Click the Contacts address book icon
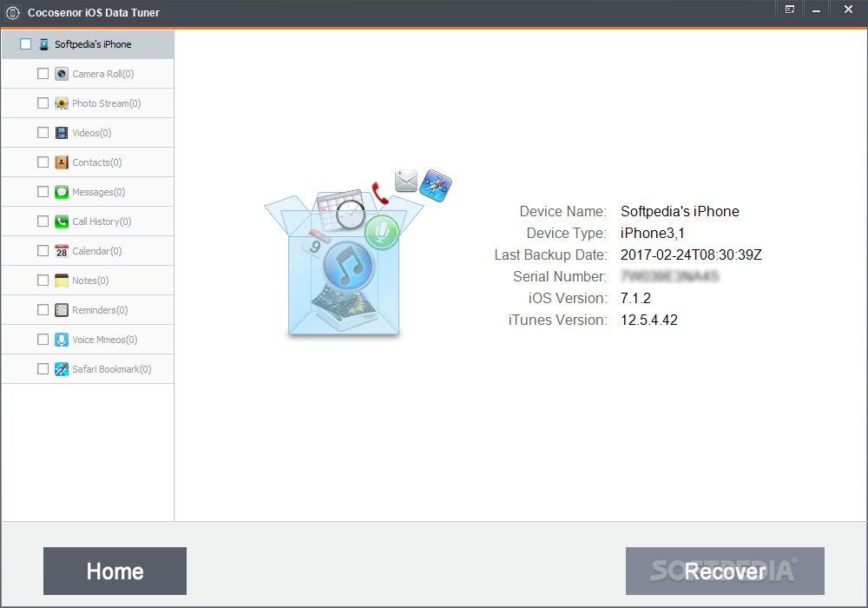The height and width of the screenshot is (608, 868). [62, 162]
